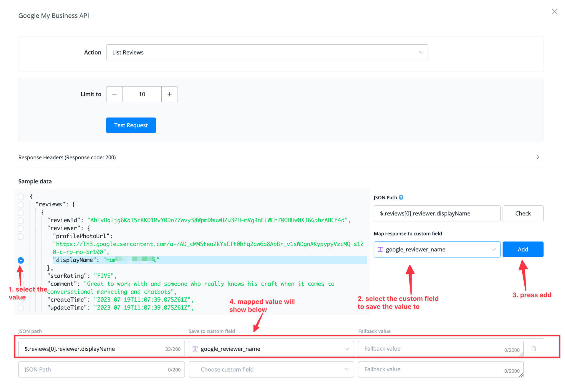Click the JSON Path input beside Check

tap(437, 213)
